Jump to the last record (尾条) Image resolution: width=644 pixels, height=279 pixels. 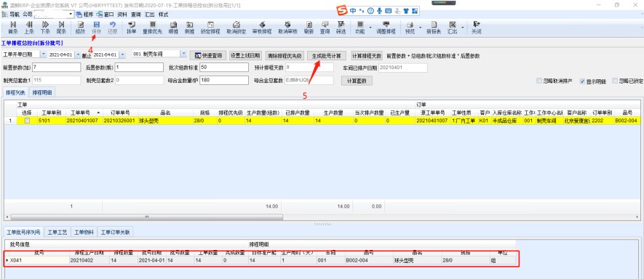tap(61, 28)
